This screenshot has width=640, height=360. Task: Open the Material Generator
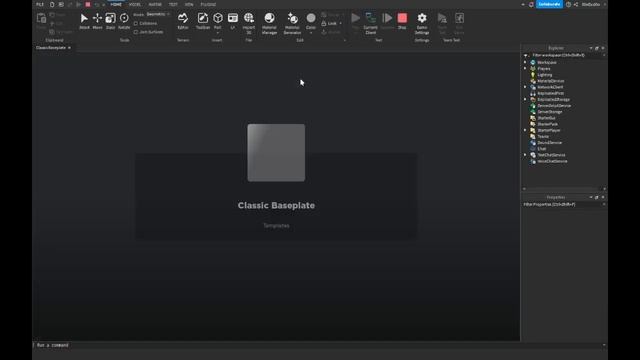tap(292, 23)
